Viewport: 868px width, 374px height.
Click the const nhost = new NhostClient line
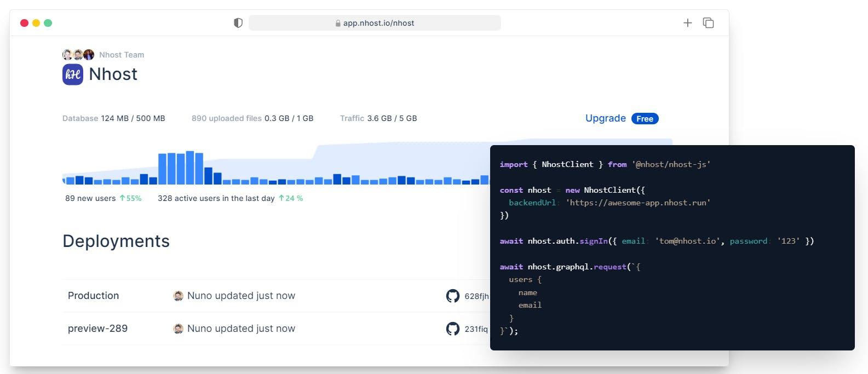coord(572,190)
